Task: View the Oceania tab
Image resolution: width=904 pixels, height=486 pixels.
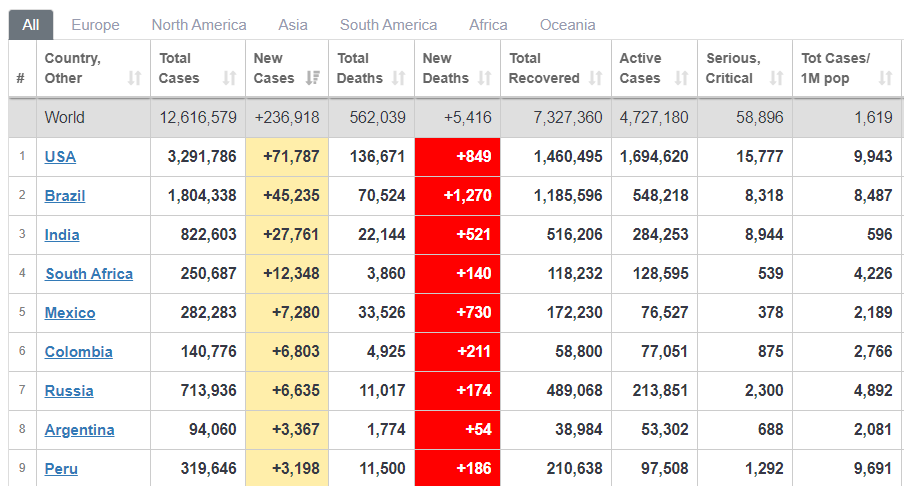Action: 567,25
